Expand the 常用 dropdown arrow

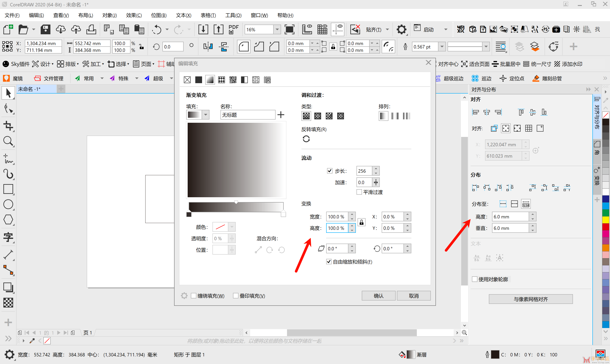102,79
